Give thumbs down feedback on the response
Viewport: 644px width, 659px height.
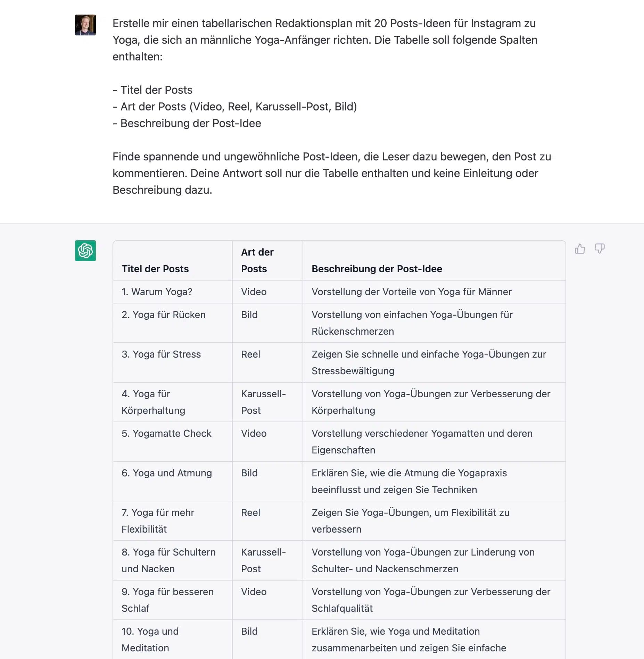(600, 249)
